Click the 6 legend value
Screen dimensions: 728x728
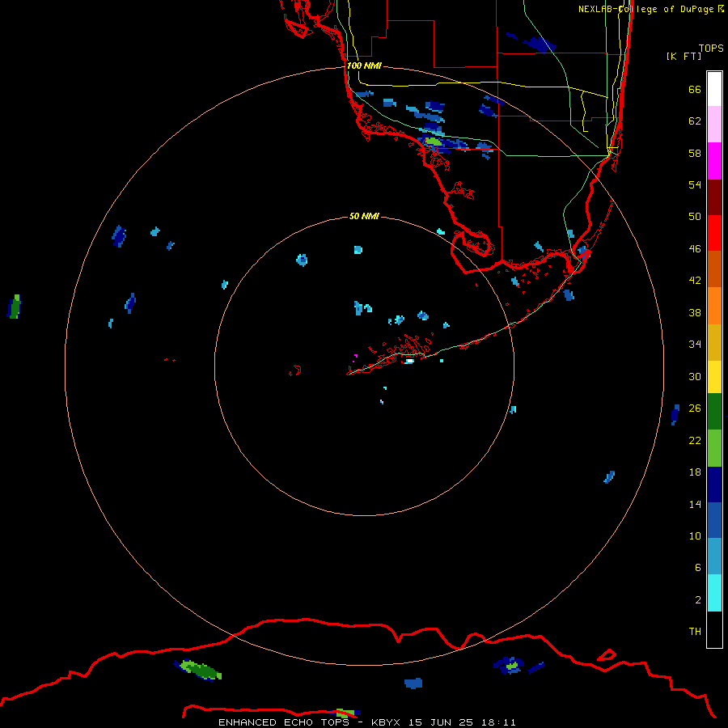tap(697, 567)
